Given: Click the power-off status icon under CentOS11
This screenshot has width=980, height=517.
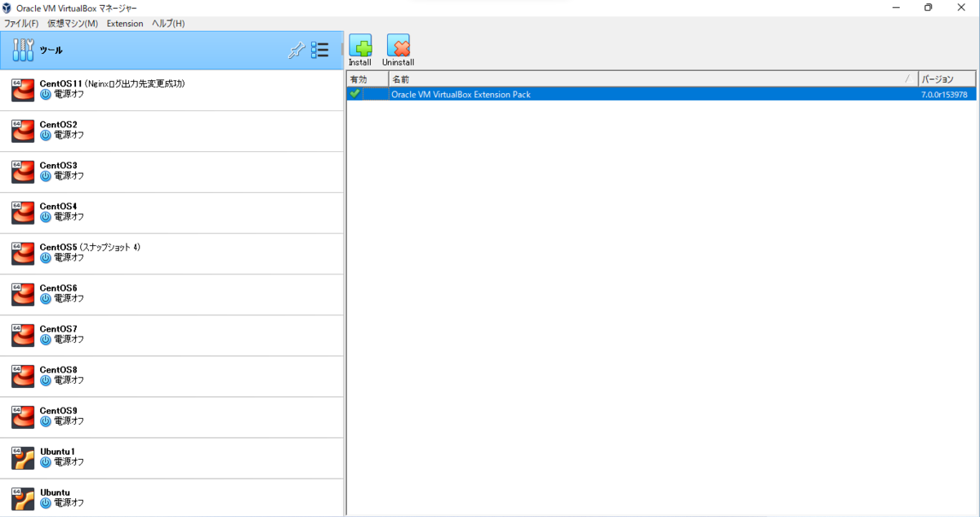Looking at the screenshot, I should [x=46, y=95].
